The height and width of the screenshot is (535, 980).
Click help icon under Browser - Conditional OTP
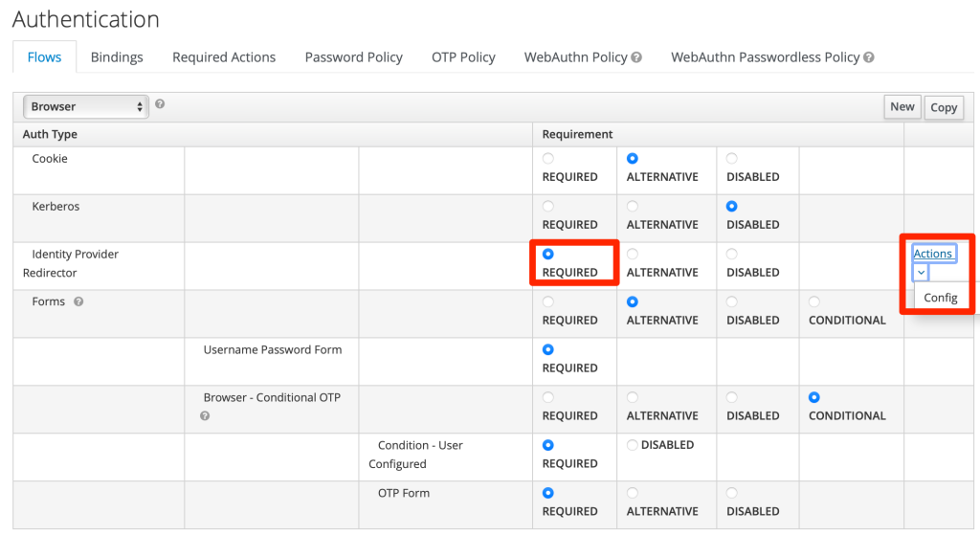[x=205, y=416]
